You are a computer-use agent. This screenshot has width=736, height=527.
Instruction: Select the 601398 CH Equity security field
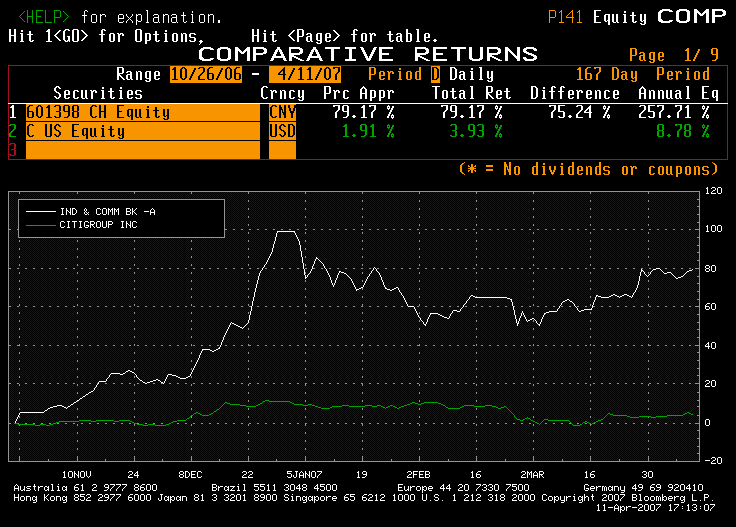click(x=143, y=112)
